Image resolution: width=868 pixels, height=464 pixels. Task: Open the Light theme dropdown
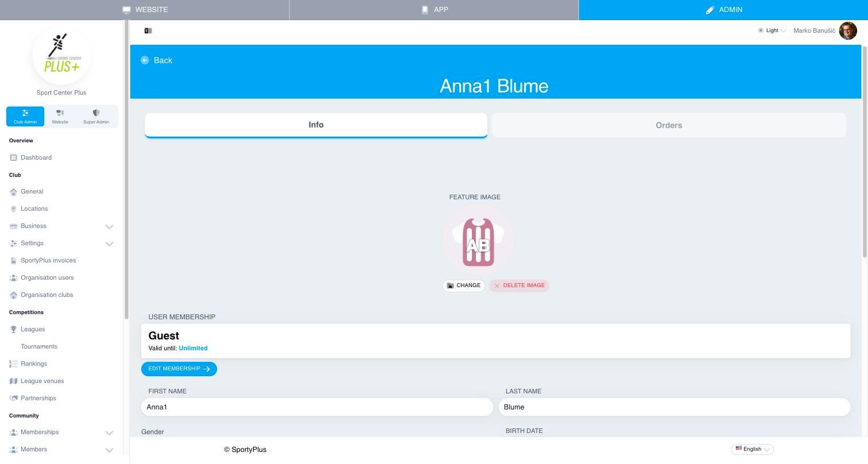pos(772,30)
